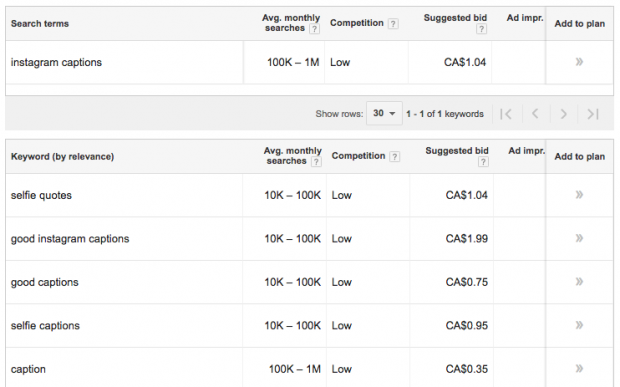Open help icon beside top Competition header
Viewport: 620px width, 387px height.
tap(393, 24)
